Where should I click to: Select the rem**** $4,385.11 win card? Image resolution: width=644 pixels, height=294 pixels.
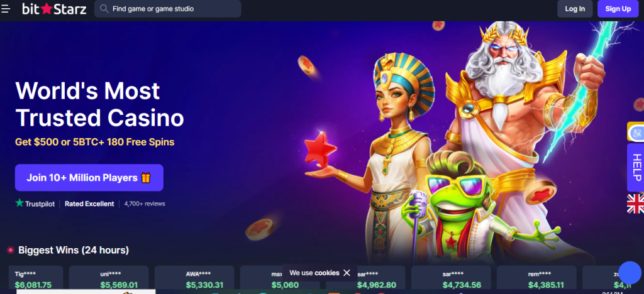tap(537, 278)
